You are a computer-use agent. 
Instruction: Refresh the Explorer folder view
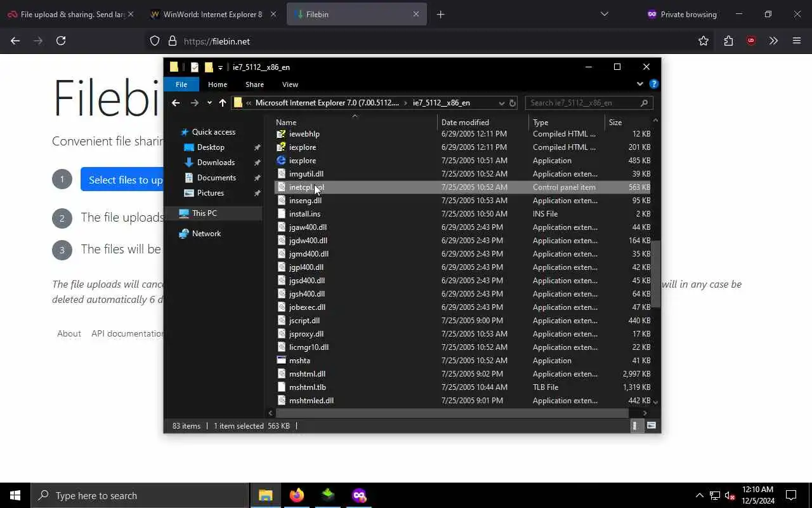(x=513, y=103)
